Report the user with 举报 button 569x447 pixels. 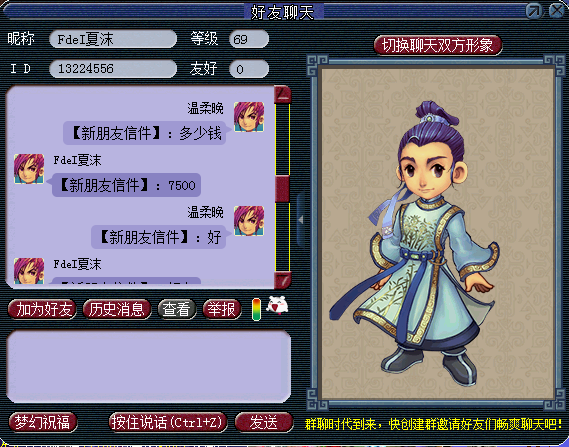click(x=222, y=309)
